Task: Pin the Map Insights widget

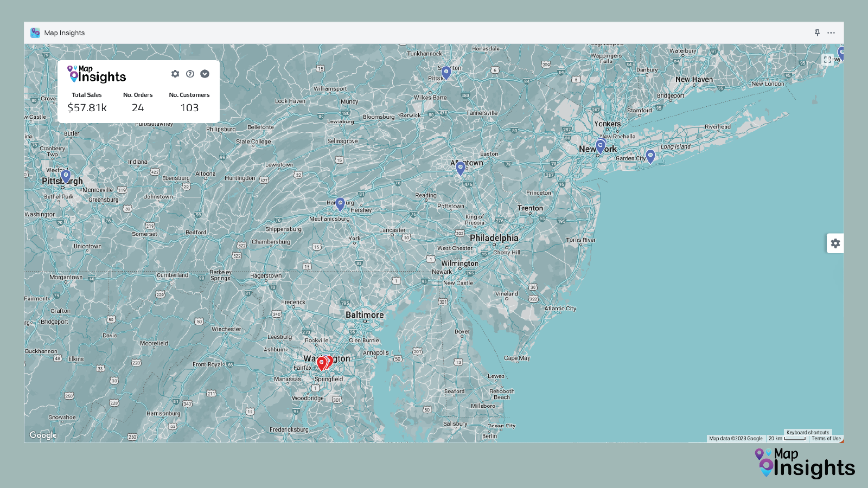Action: 817,33
